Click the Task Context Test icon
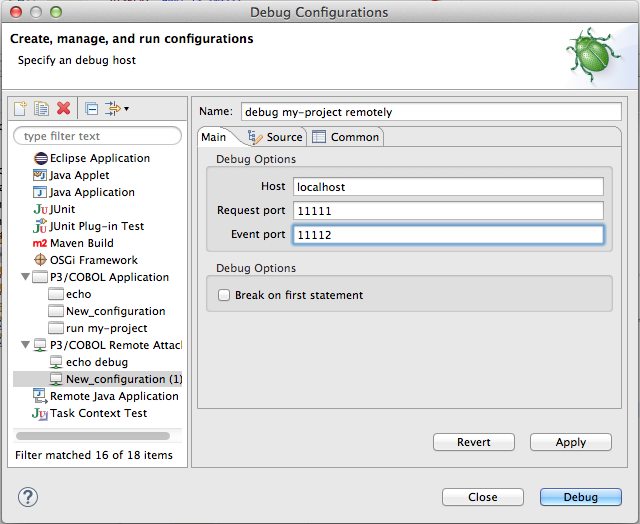Image resolution: width=640 pixels, height=524 pixels. pyautogui.click(x=40, y=413)
